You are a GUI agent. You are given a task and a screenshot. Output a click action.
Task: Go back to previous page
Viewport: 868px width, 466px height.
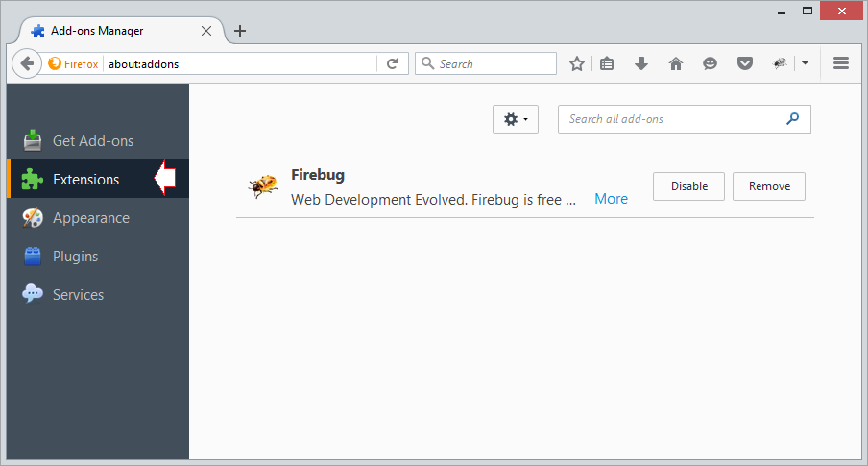(27, 63)
